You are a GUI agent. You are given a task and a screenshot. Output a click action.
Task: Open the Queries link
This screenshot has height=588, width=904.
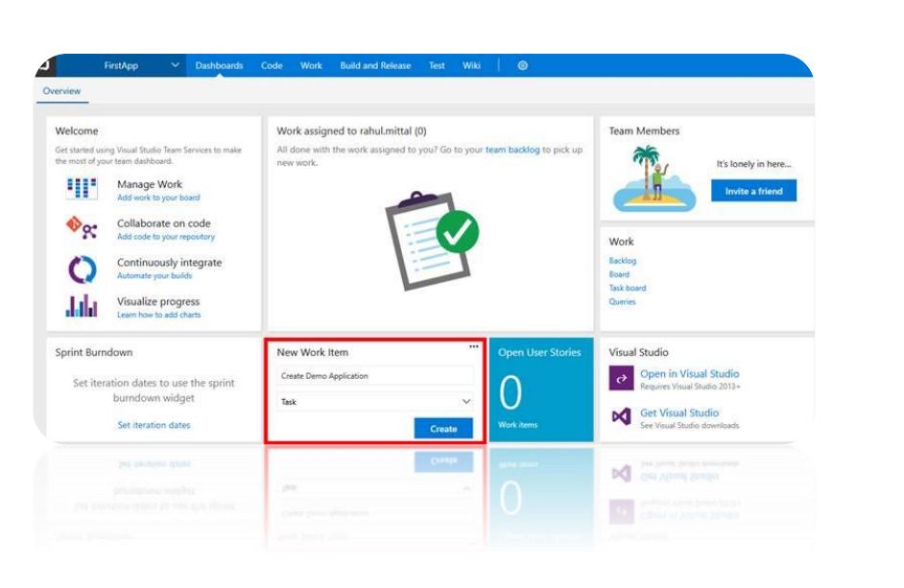[622, 301]
